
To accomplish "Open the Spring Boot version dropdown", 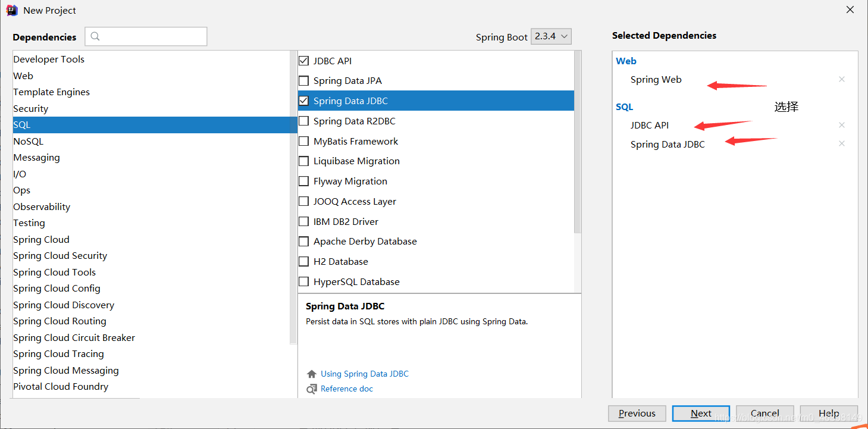I will [x=551, y=36].
